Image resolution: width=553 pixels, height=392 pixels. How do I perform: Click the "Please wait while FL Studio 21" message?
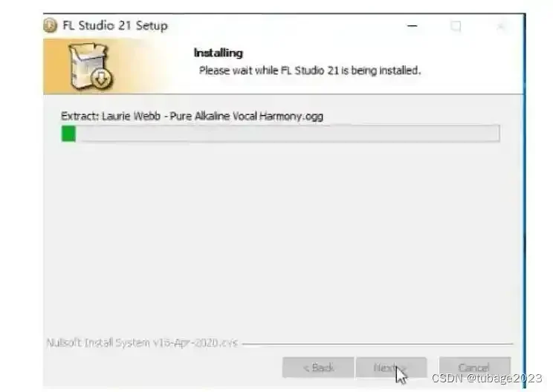[310, 71]
